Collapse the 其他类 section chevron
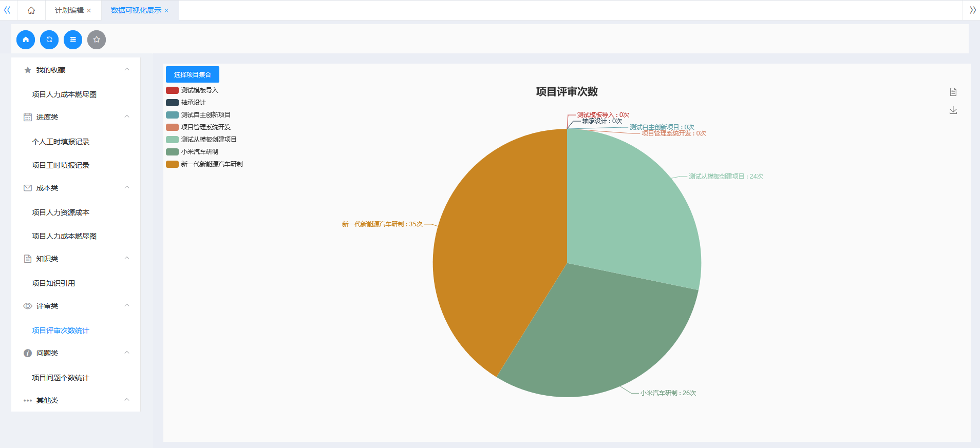The height and width of the screenshot is (448, 980). 127,400
